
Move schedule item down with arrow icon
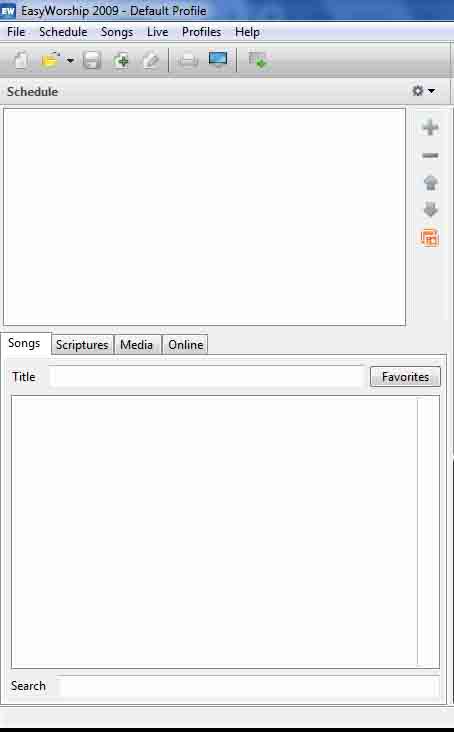point(430,210)
